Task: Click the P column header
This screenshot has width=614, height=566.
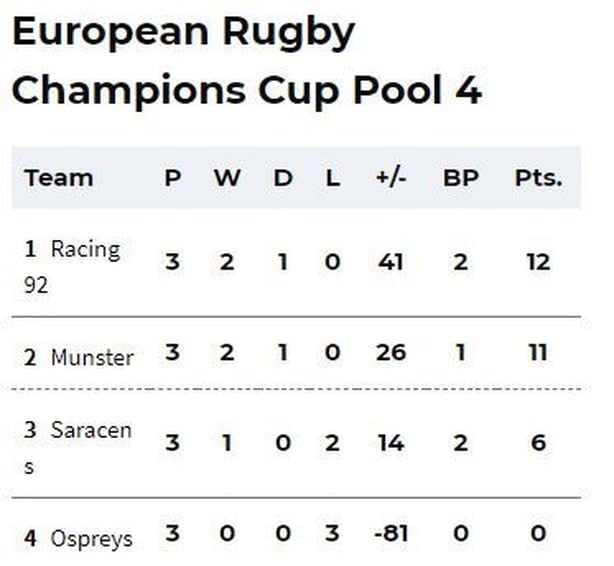Action: [172, 178]
